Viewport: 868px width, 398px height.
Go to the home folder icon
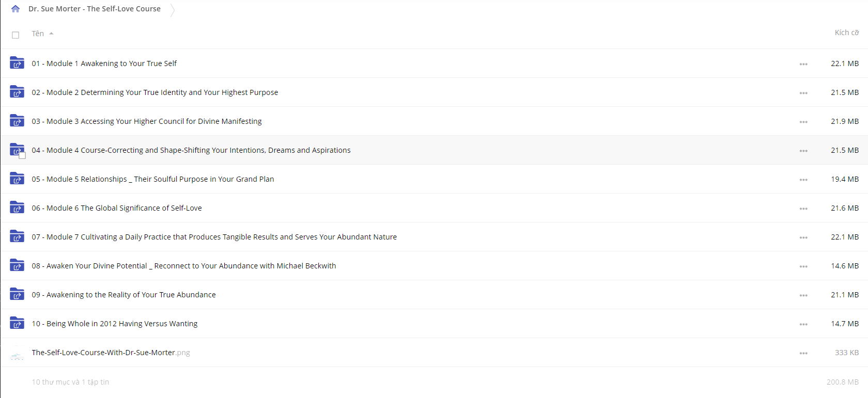(16, 9)
